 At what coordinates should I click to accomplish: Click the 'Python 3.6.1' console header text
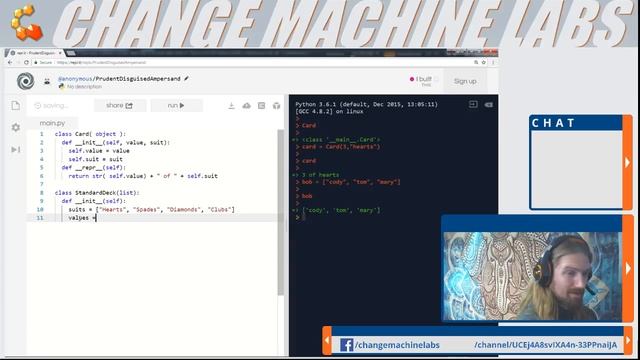[366, 104]
